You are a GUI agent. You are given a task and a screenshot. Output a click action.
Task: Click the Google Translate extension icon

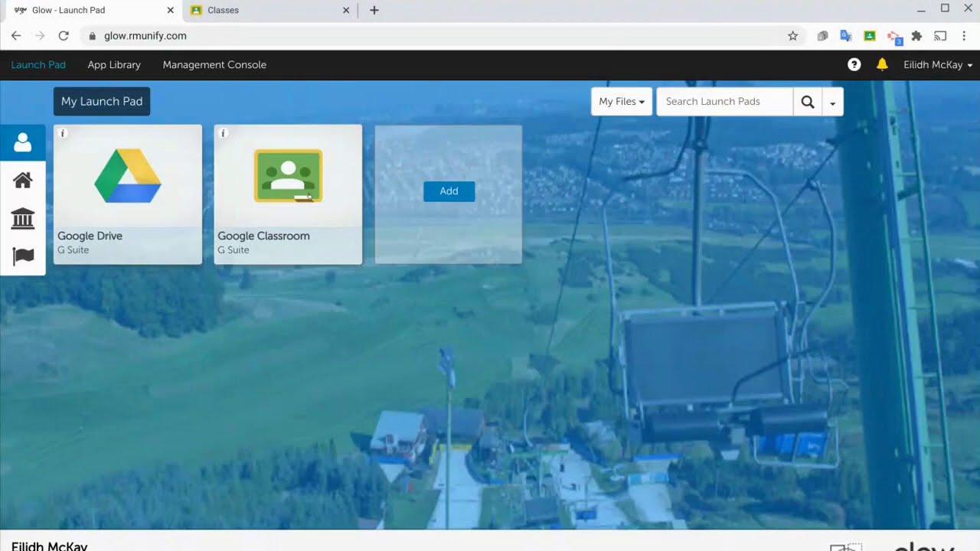pos(846,36)
